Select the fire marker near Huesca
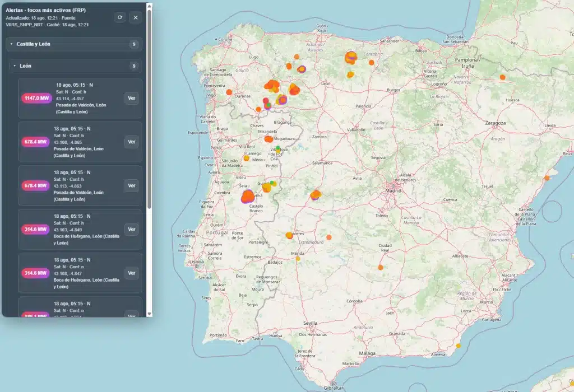 point(502,77)
